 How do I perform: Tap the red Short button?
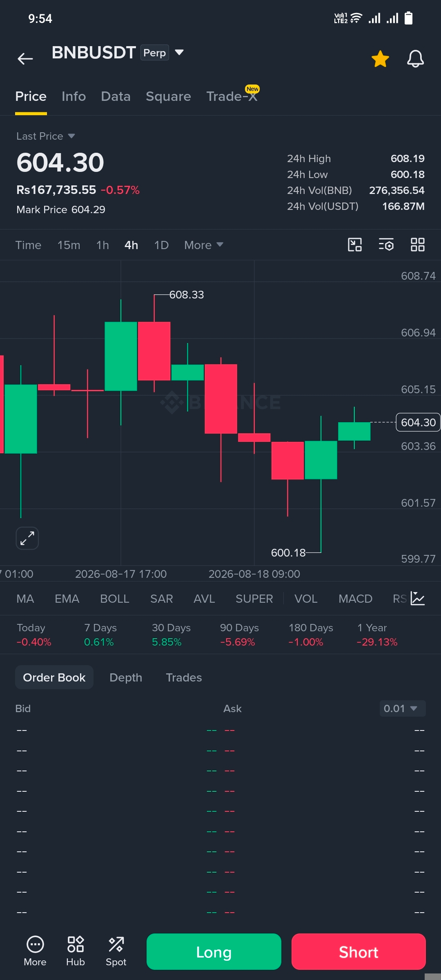(359, 952)
